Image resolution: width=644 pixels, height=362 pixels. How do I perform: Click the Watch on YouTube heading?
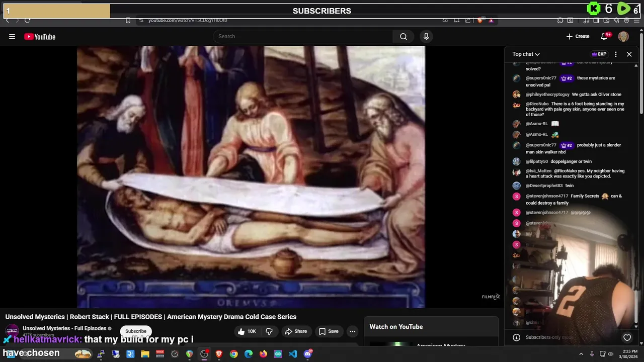(396, 327)
